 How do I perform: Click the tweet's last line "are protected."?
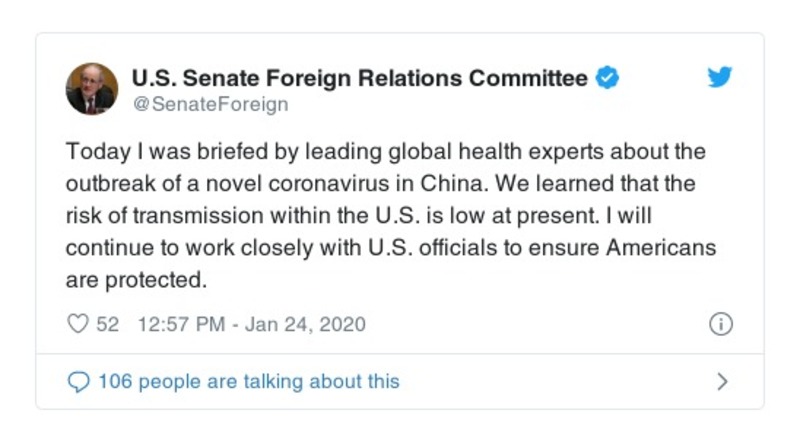[136, 280]
